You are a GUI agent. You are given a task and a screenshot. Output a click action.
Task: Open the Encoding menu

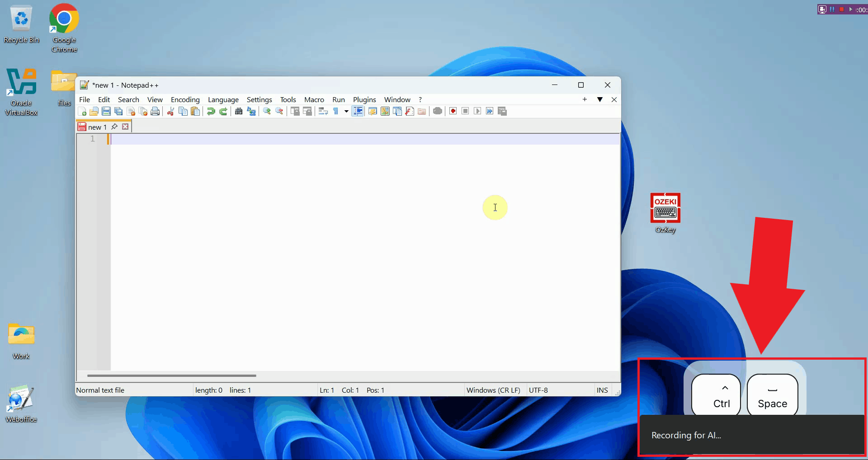185,99
